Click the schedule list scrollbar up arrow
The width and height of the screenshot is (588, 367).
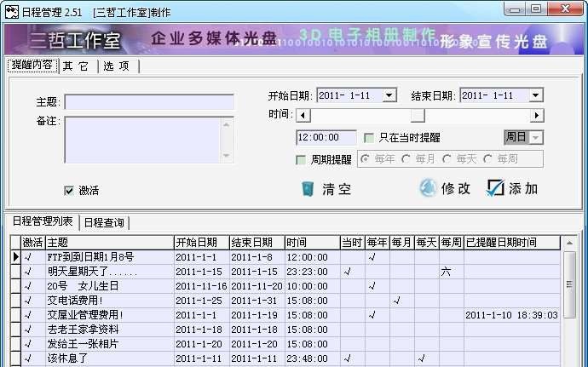click(569, 243)
